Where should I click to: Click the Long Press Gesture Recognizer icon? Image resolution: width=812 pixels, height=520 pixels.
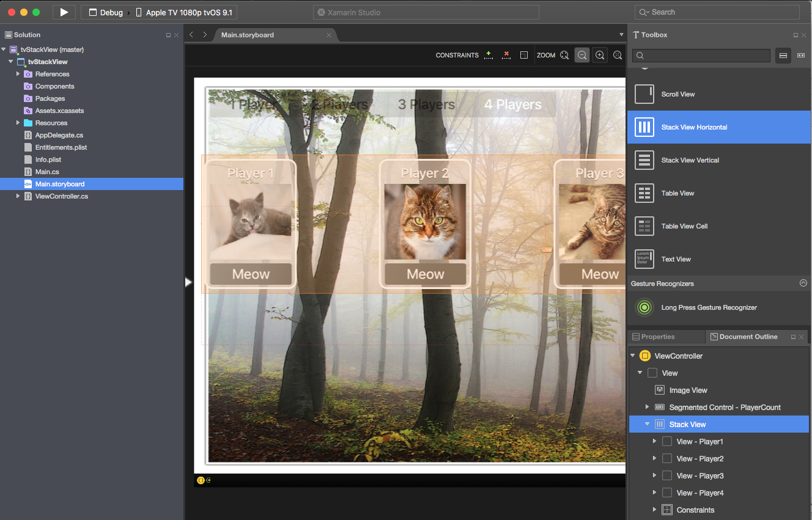coord(644,307)
